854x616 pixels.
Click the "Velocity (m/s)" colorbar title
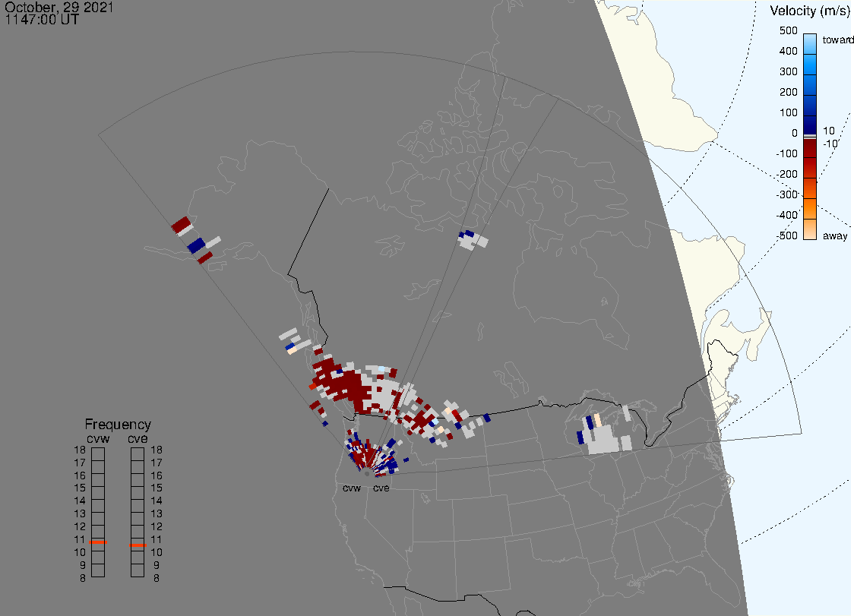tap(809, 11)
